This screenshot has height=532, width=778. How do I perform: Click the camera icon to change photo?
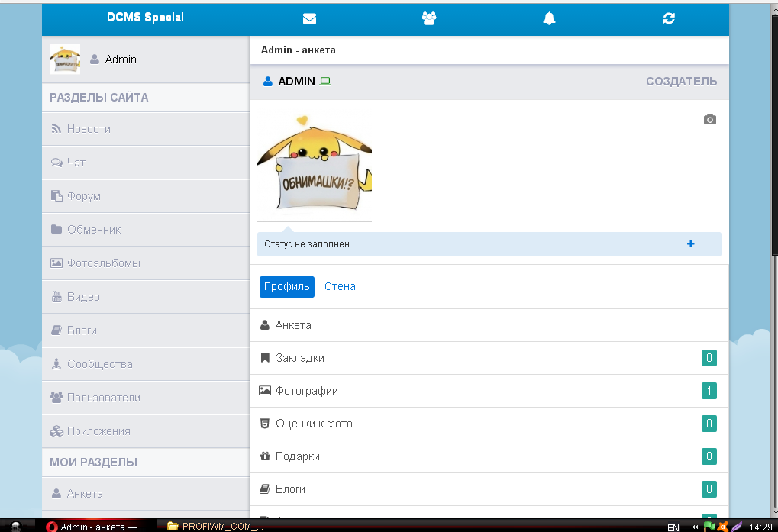710,120
